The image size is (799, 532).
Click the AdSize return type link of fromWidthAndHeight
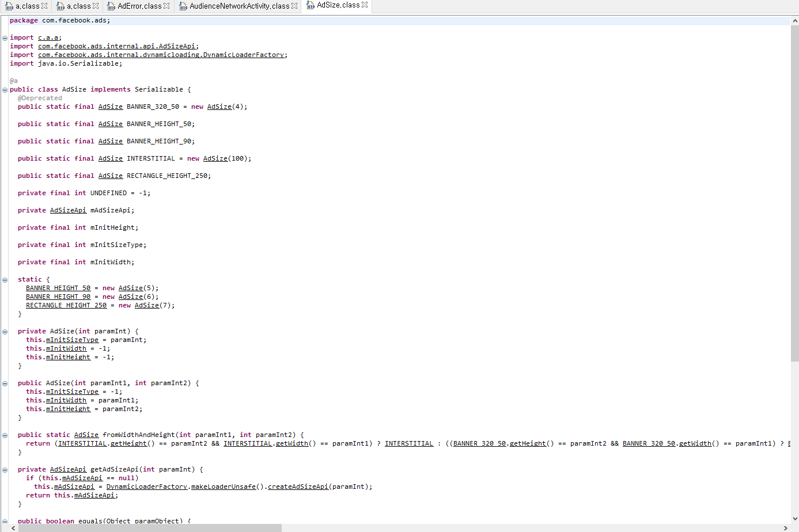(86, 435)
